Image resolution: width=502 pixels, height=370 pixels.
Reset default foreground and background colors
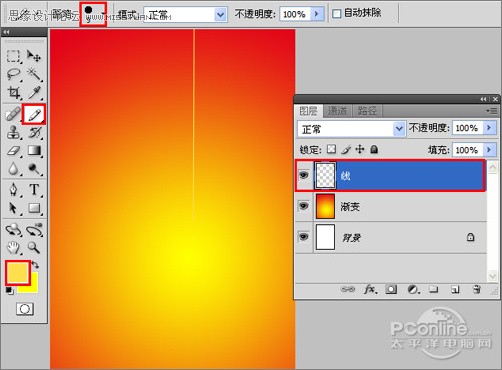pos(9,291)
